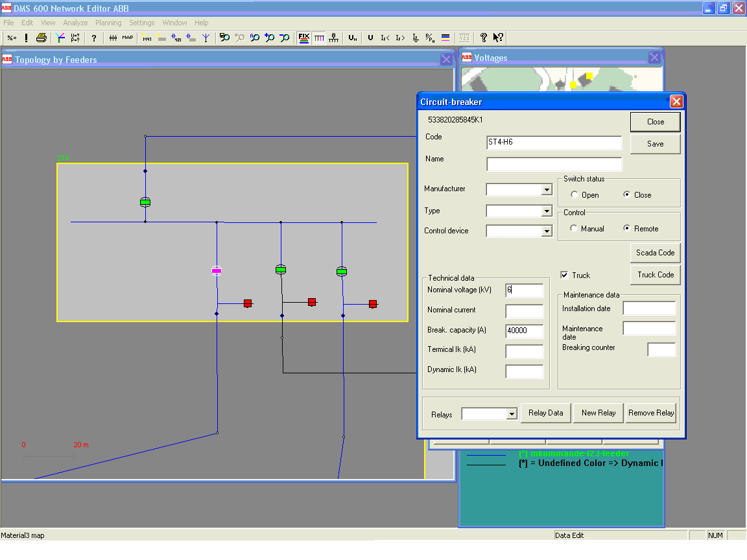Click the Close button in Circuit-breaker dialog
747x560 pixels.
(x=655, y=122)
